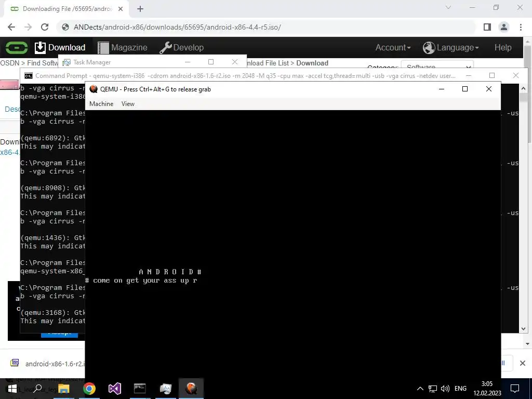Open File Explorer from the taskbar
The image size is (532, 399).
(x=63, y=389)
